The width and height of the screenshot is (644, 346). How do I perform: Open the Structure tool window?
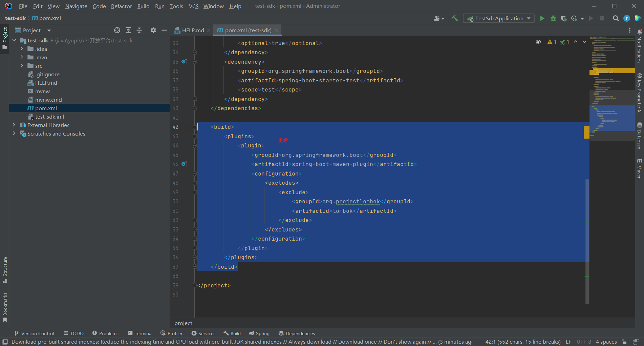(5, 270)
